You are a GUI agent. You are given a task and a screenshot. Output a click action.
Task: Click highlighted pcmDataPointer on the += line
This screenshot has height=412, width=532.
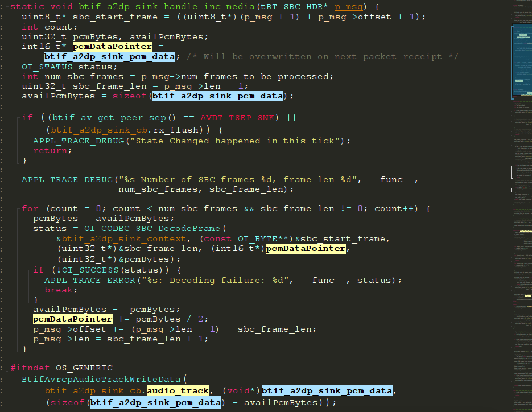tap(73, 319)
